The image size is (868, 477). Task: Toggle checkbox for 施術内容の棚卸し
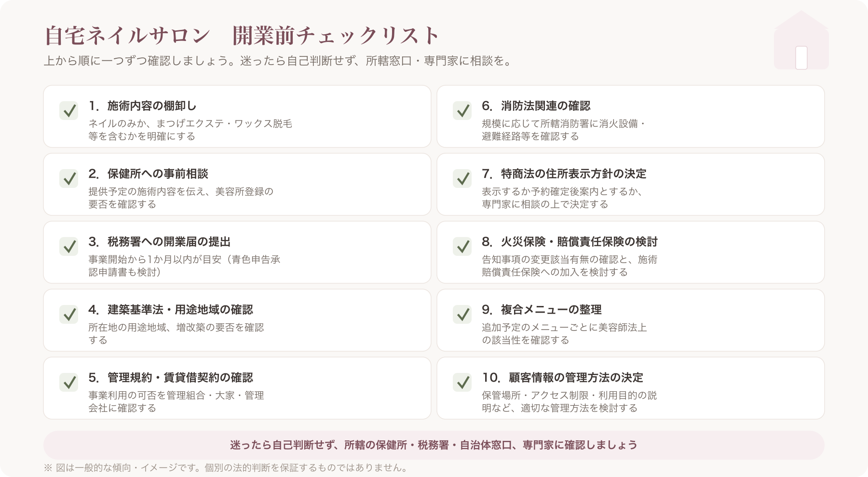69,111
